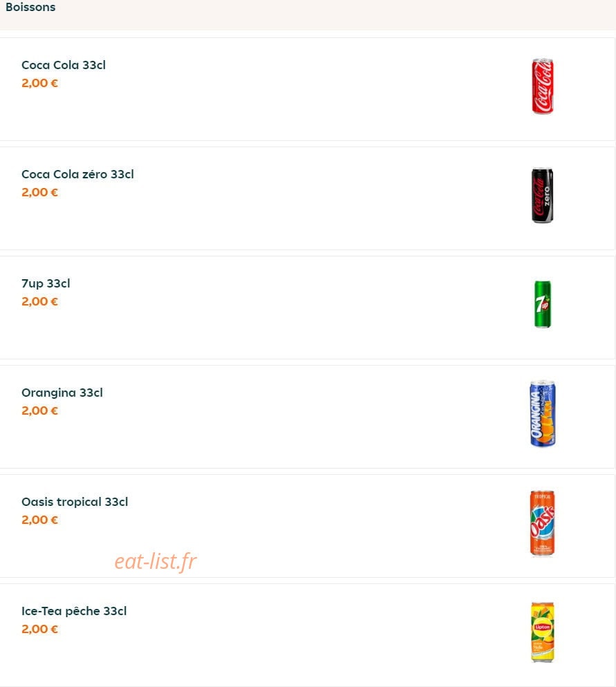616x687 pixels.
Task: Click the green 7up can image
Action: [543, 304]
